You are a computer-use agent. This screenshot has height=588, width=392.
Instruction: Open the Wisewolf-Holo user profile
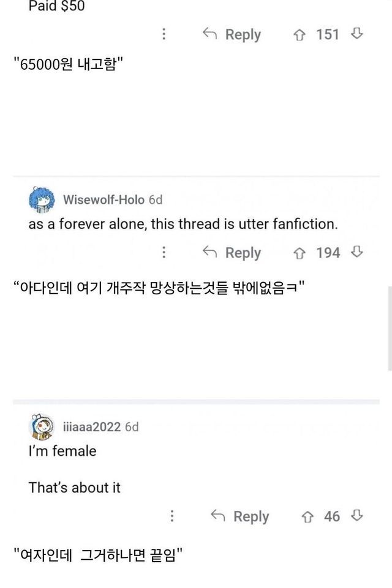[x=104, y=199]
